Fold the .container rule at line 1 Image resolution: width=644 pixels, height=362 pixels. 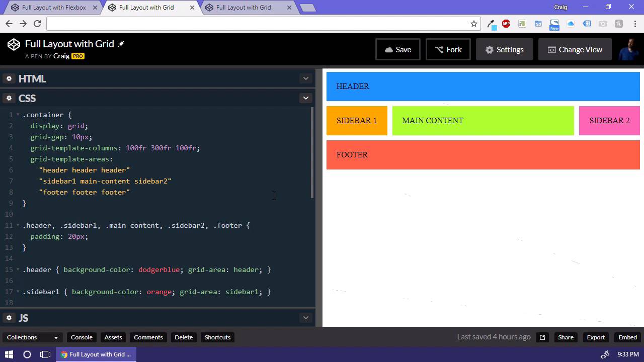[x=18, y=115]
